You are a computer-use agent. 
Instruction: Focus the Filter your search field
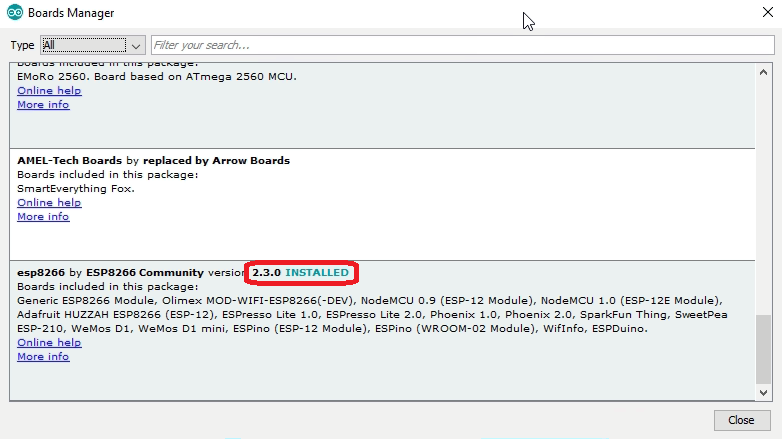462,45
